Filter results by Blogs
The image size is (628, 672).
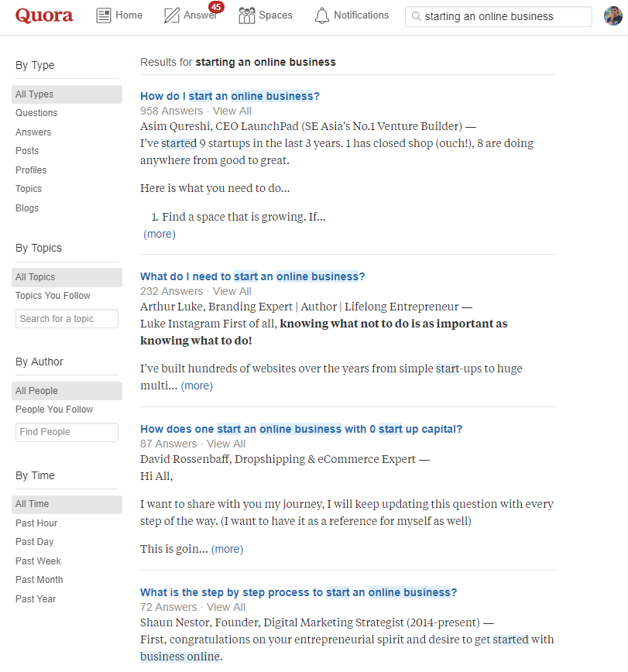(27, 207)
